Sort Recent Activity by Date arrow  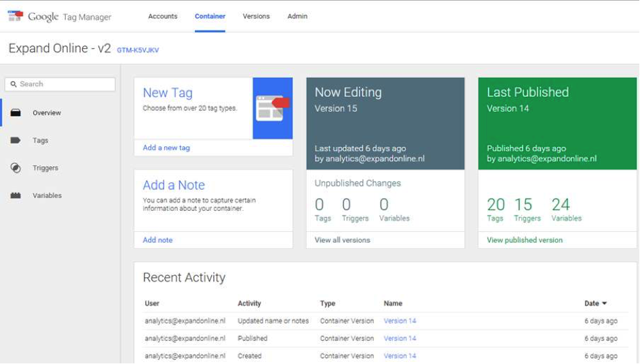pos(605,303)
